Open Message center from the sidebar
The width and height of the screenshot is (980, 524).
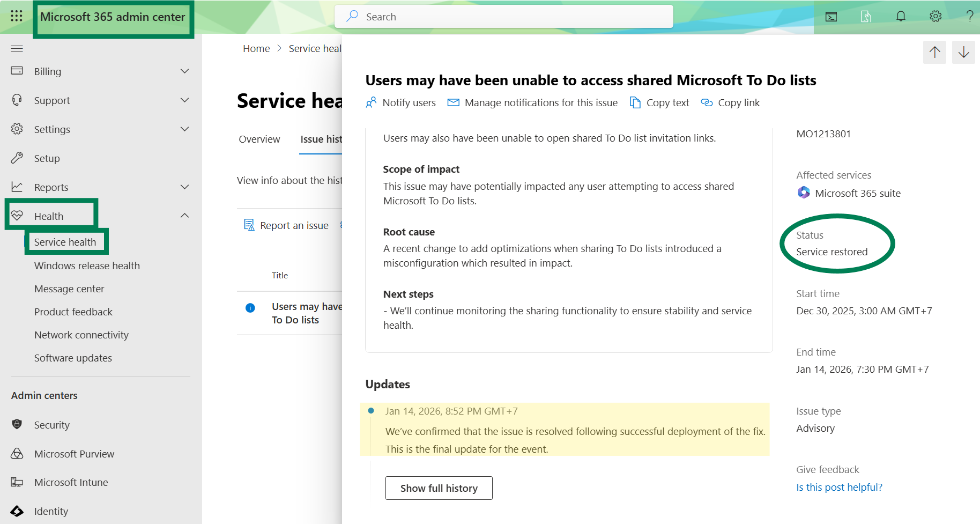pos(69,289)
